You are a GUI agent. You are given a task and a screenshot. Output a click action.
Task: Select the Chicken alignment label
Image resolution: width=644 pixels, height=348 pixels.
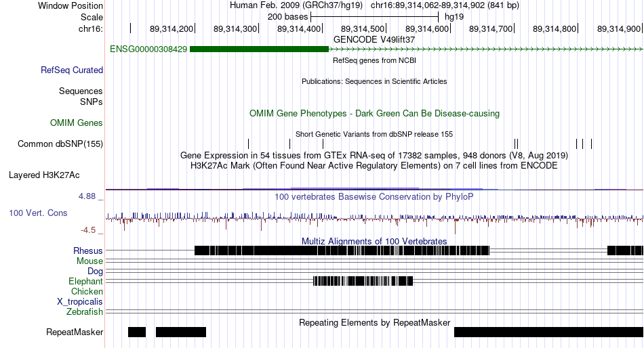pos(87,291)
